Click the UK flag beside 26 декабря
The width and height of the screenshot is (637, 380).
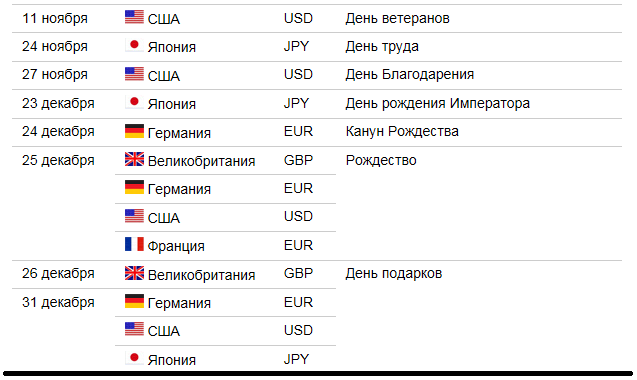point(134,273)
